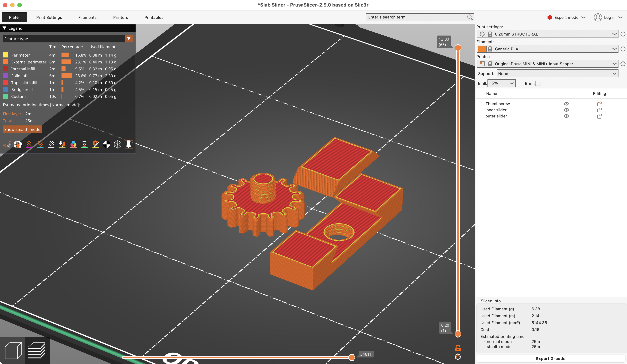This screenshot has height=364, width=627.
Task: Open vertical slider settings gear
Action: (458, 357)
